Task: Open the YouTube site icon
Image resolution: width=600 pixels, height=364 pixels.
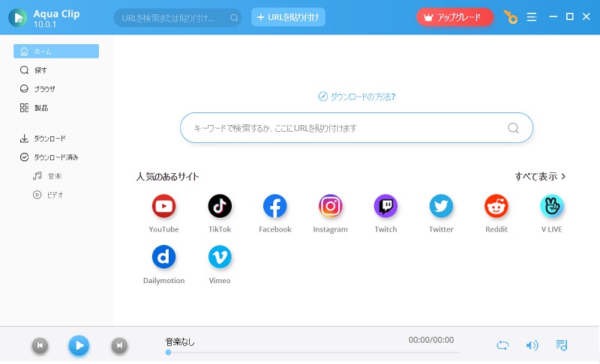Action: coord(163,206)
